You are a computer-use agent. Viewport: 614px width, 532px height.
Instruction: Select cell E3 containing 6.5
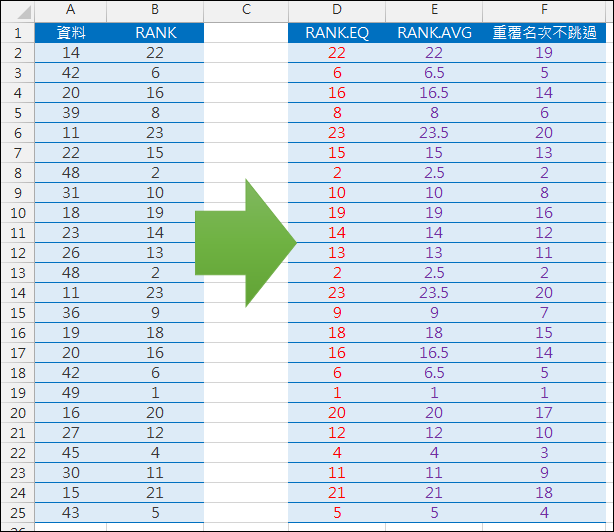click(x=434, y=73)
